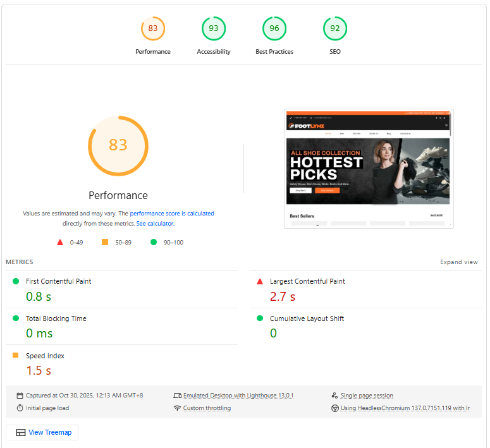Click the red triangle by Largest Contentful Paint
Screen dimensions: 490x448
[260, 282]
